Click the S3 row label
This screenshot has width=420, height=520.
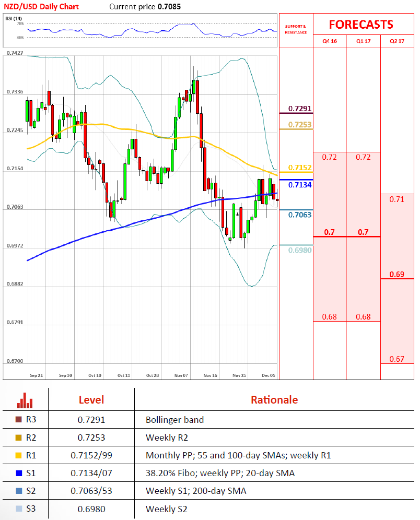click(x=31, y=509)
